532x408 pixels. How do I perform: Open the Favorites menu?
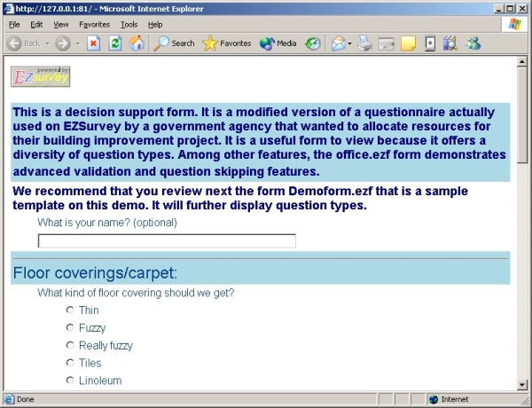coord(94,25)
